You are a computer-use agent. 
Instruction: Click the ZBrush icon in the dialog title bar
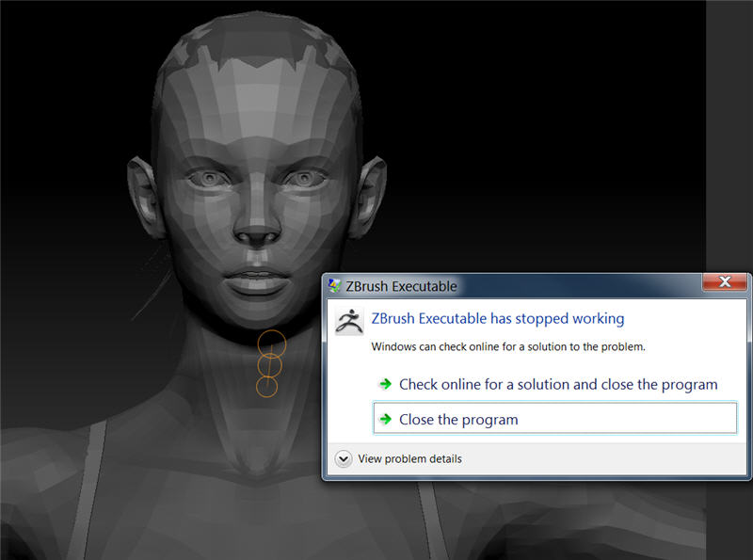pos(337,286)
